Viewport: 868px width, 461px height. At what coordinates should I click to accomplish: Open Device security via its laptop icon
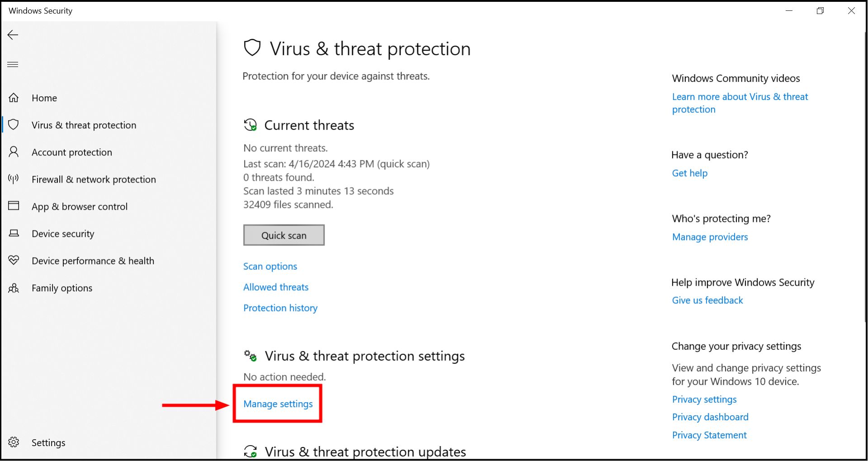pyautogui.click(x=14, y=233)
